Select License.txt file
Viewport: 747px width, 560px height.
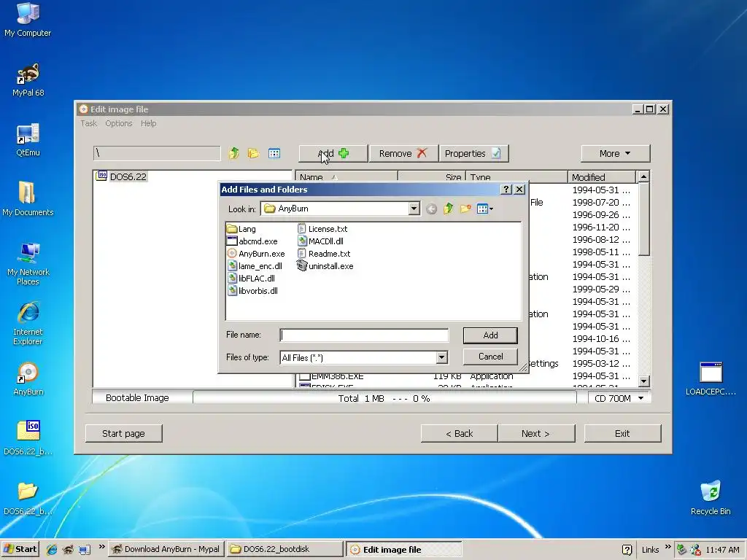coord(322,229)
